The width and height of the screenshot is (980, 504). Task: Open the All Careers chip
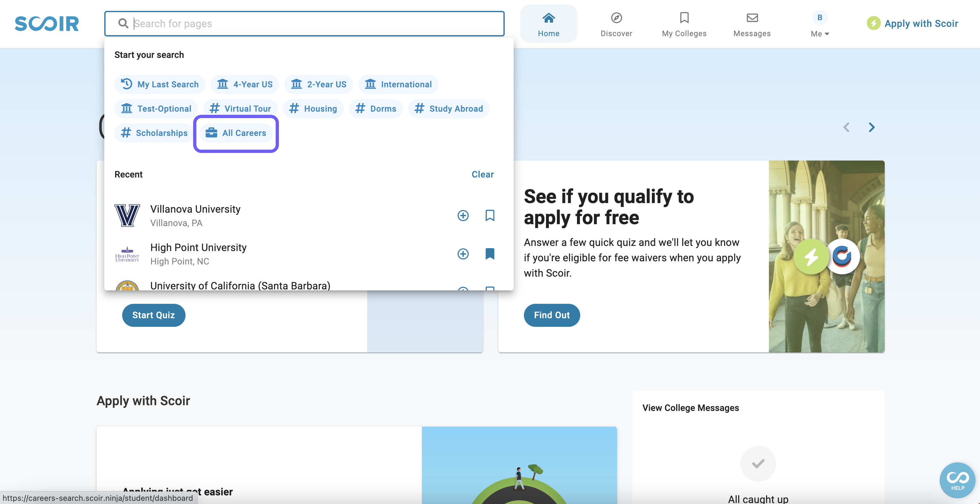point(236,133)
